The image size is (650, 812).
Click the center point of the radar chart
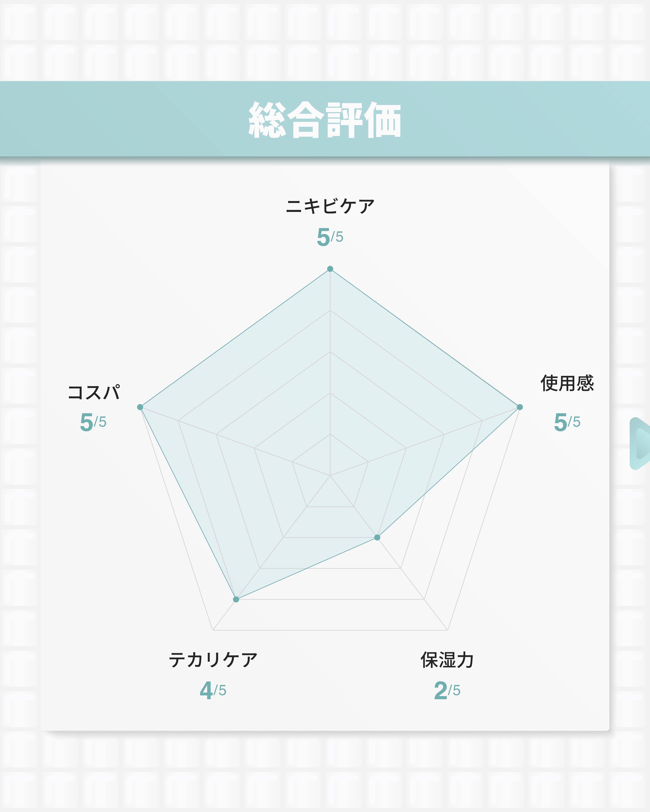click(330, 476)
